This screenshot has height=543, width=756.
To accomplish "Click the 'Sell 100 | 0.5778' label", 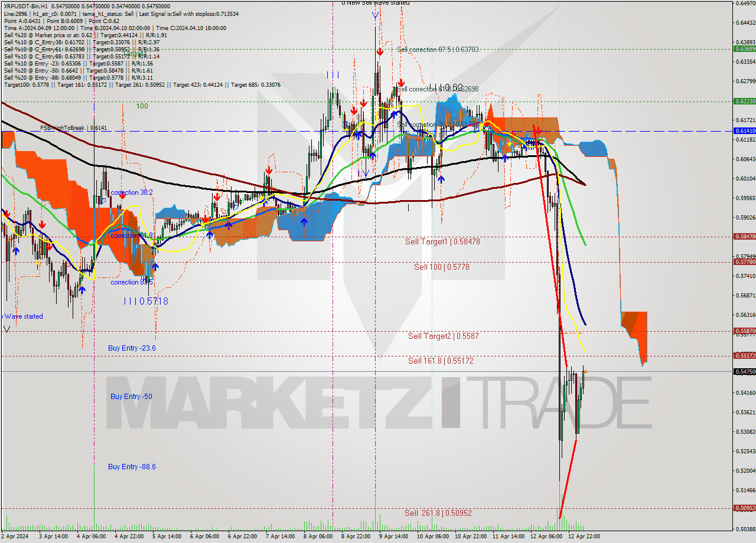I will pyautogui.click(x=442, y=267).
